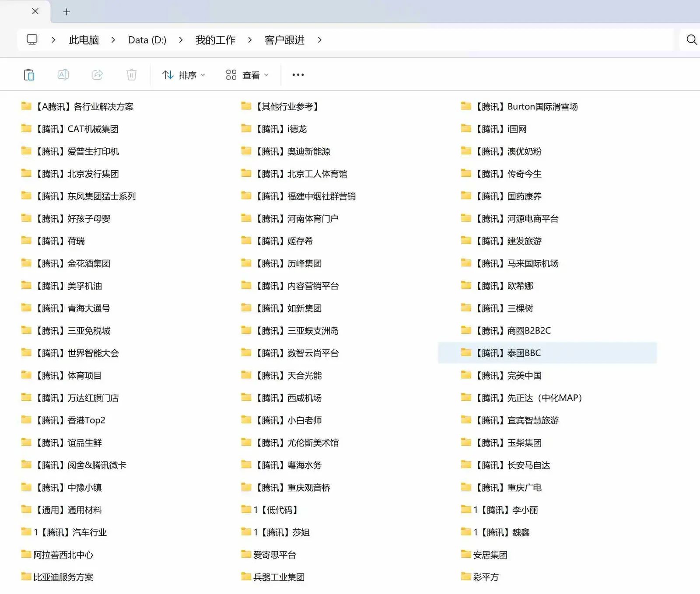Select folder icon of 【A腾讯】各行业解决方案
700x594 pixels.
(26, 106)
